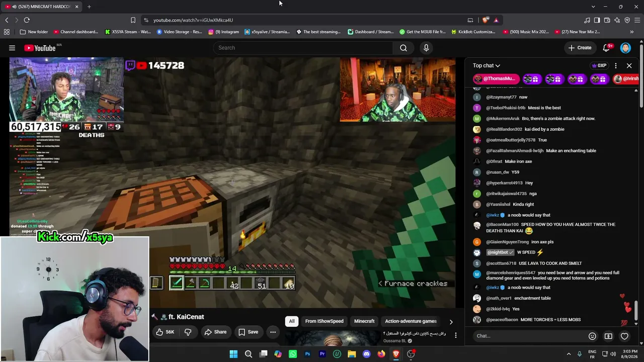This screenshot has width=644, height=362.
Task: Share the video
Action: (x=216, y=332)
